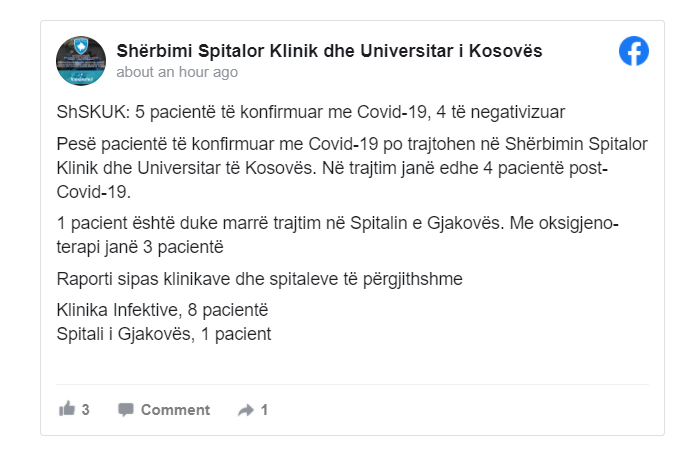Open the page's profile picture
This screenshot has width=695, height=451.
coord(81,61)
